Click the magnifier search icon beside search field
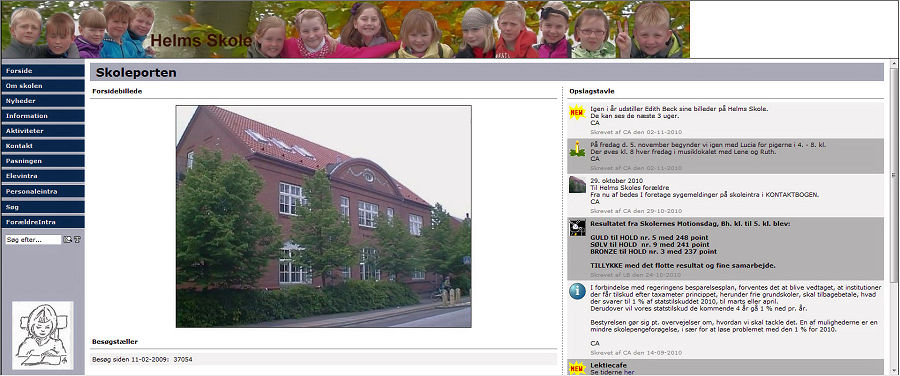 pos(67,239)
